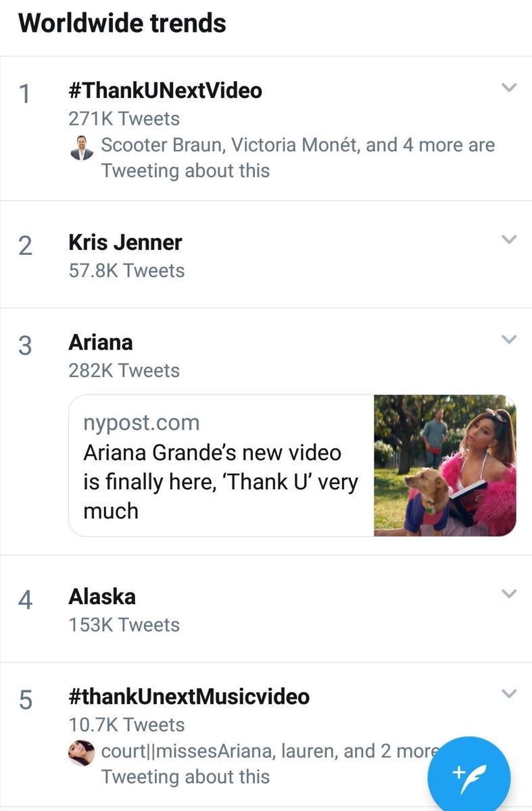Tap court||missesAriana profile avatar
Image resolution: width=532 pixels, height=811 pixels.
[82, 753]
